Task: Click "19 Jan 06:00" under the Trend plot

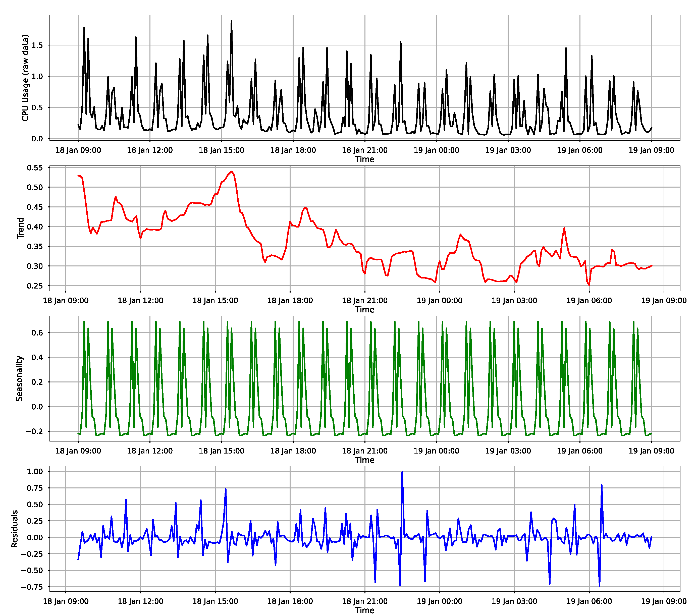Action: pyautogui.click(x=589, y=301)
